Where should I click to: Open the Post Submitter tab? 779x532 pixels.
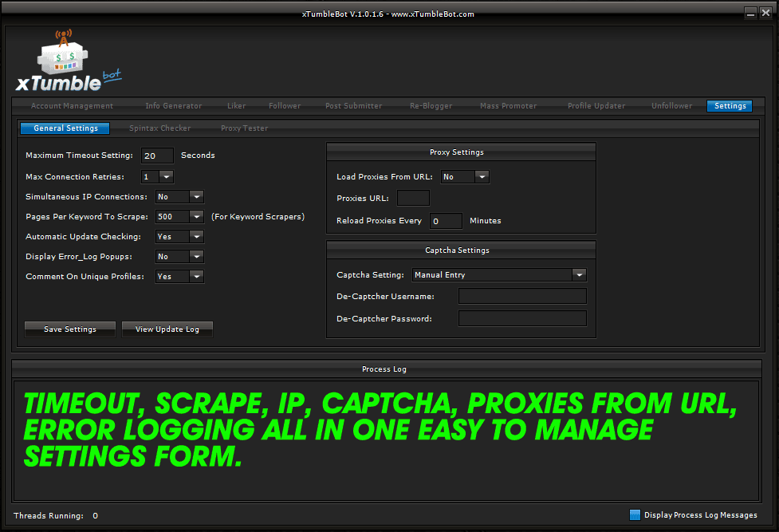tap(354, 106)
